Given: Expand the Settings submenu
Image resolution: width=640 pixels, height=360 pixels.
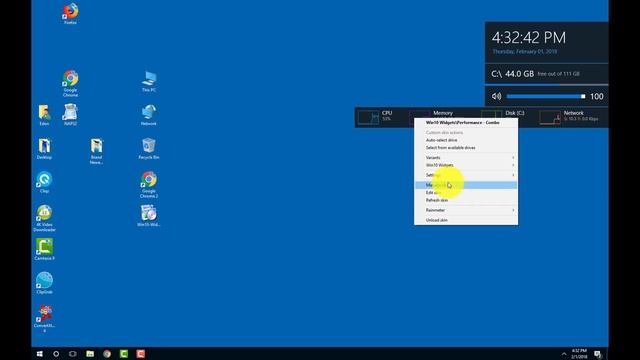Looking at the screenshot, I should tap(466, 175).
